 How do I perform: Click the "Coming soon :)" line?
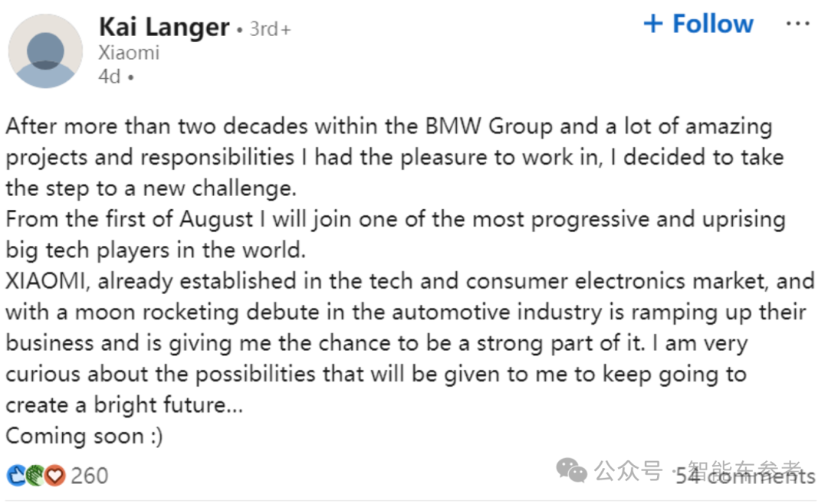84,436
